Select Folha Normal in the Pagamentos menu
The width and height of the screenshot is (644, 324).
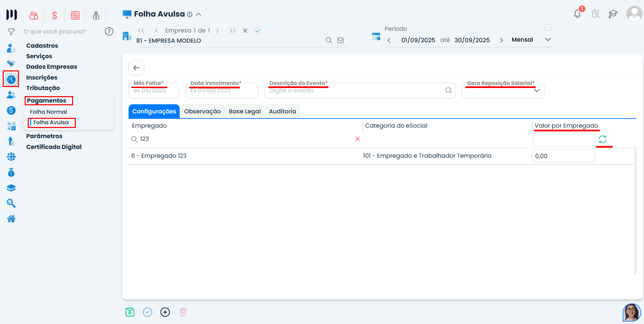click(x=48, y=111)
